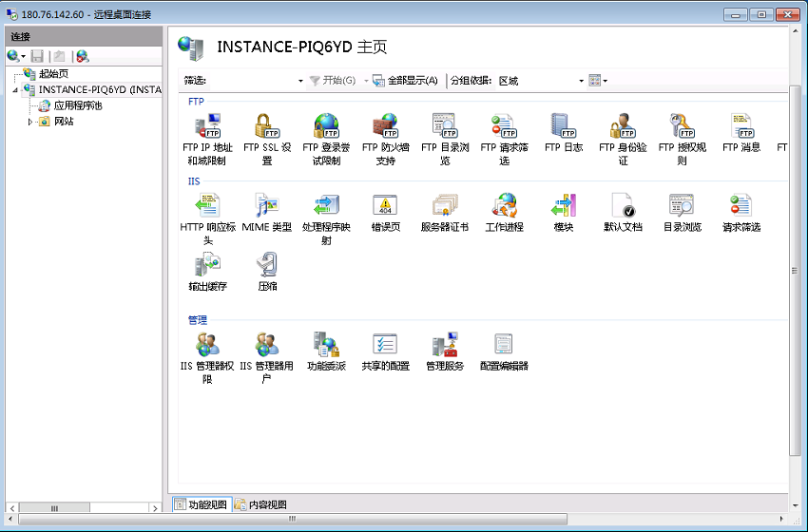
Task: Open the 筛选 filter dropdown arrow
Action: 300,81
